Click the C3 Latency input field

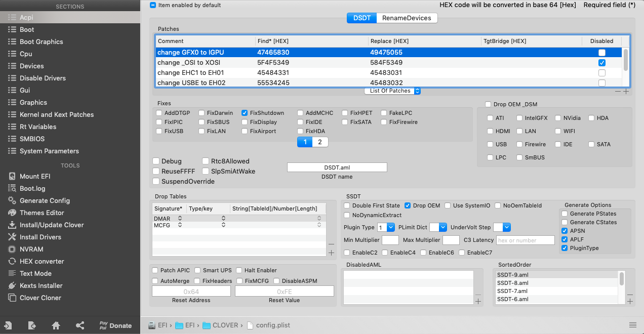(x=526, y=240)
